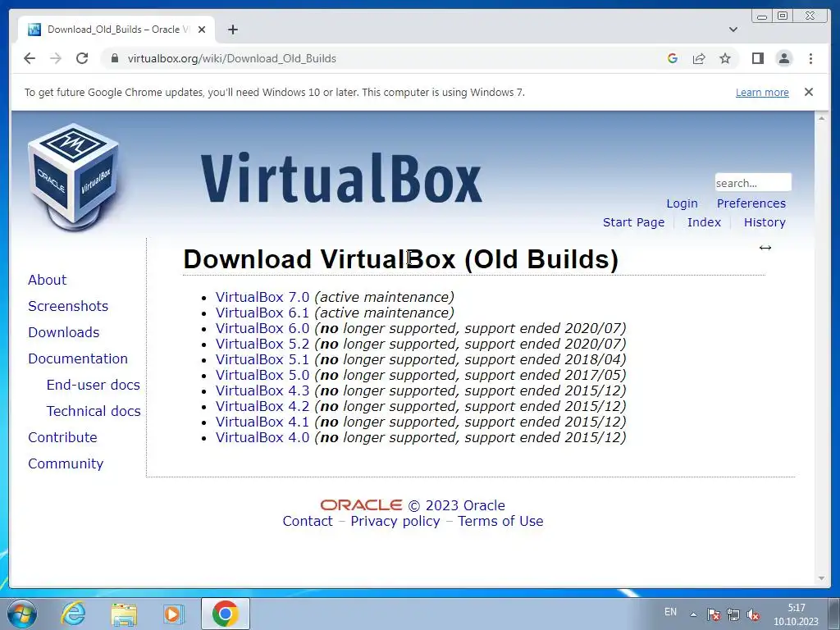Viewport: 840px width, 630px height.
Task: Reload the page with the refresh icon
Action: click(x=82, y=58)
